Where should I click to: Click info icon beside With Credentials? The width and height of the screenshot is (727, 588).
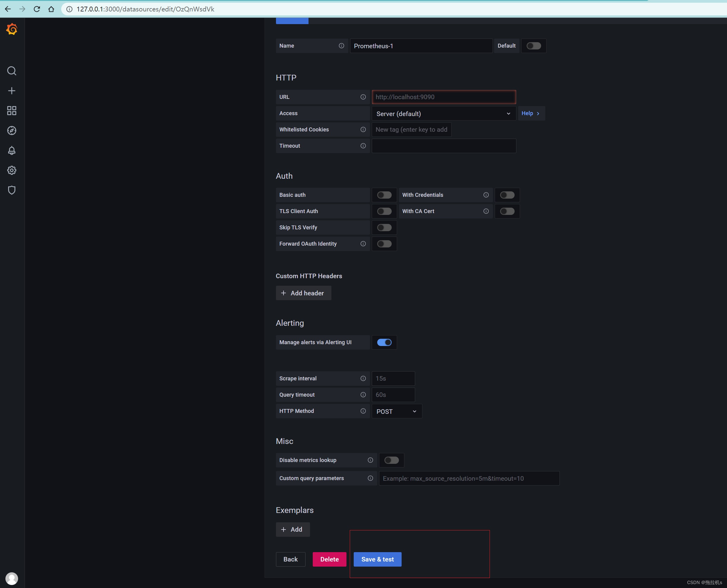486,195
